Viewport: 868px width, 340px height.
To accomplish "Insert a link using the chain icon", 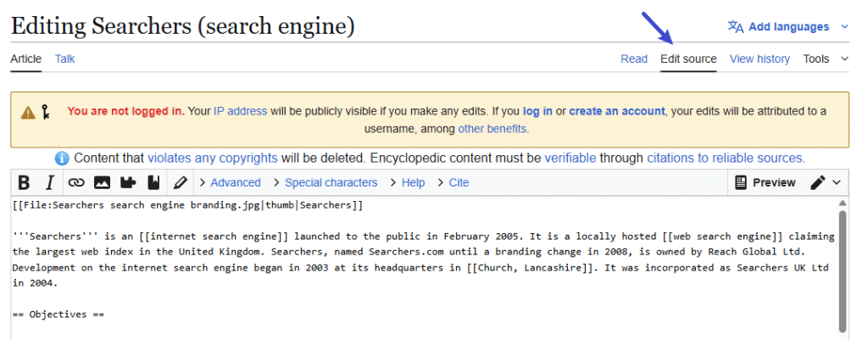I will tap(75, 183).
